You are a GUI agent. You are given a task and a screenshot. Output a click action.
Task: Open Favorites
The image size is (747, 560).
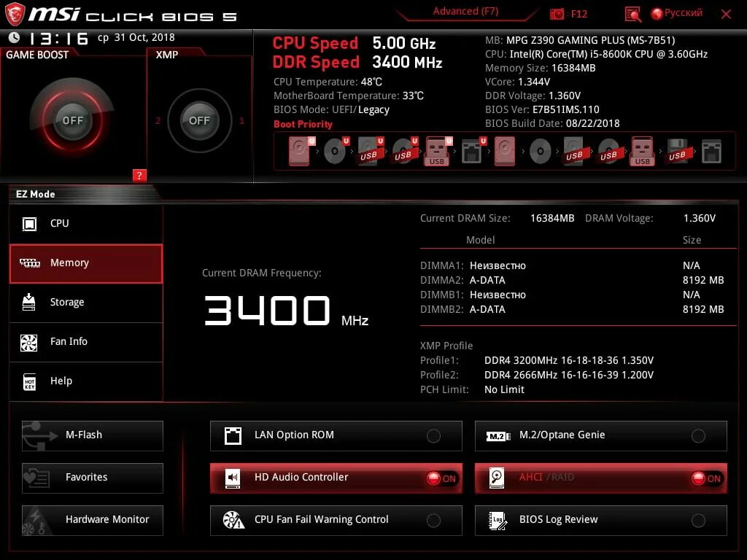coord(93,478)
